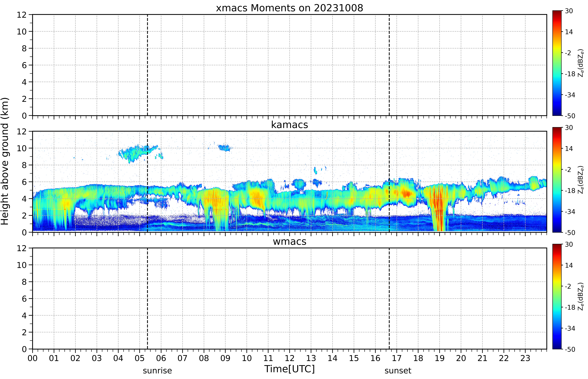This screenshot has height=379, width=588.
Task: Select the "10" height tick of xmacs panel
Action: [22, 32]
